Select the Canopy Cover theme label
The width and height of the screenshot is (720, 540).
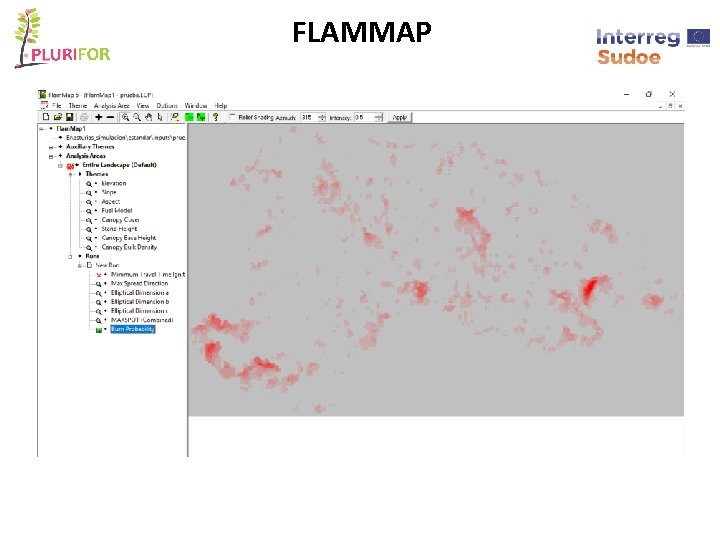[x=120, y=220]
